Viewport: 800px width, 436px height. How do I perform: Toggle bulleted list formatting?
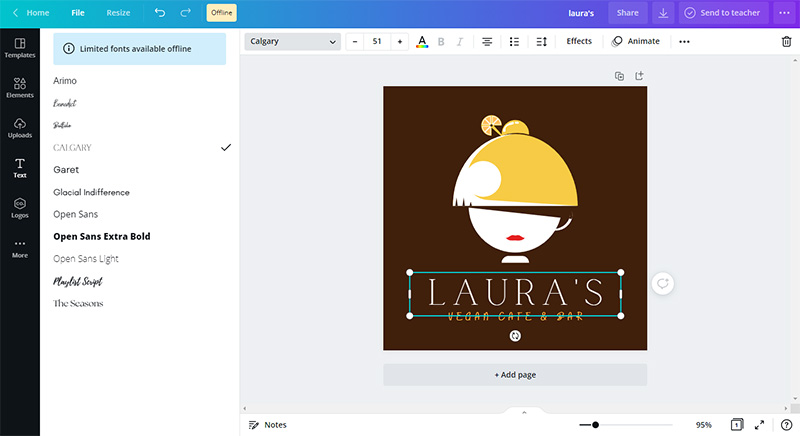[514, 42]
